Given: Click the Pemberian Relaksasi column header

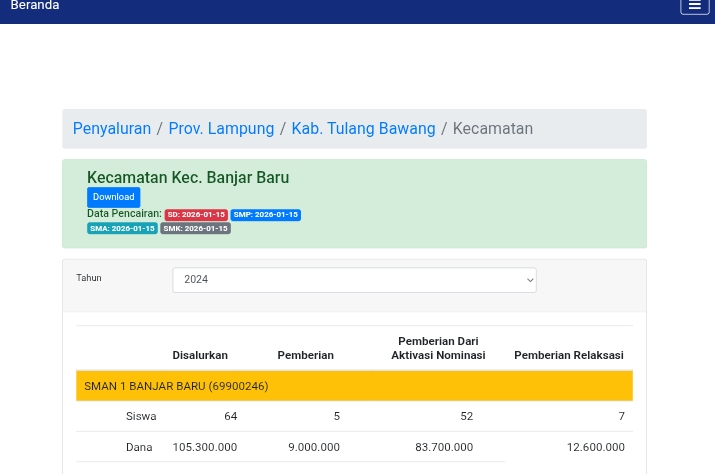Looking at the screenshot, I should pyautogui.click(x=569, y=355).
